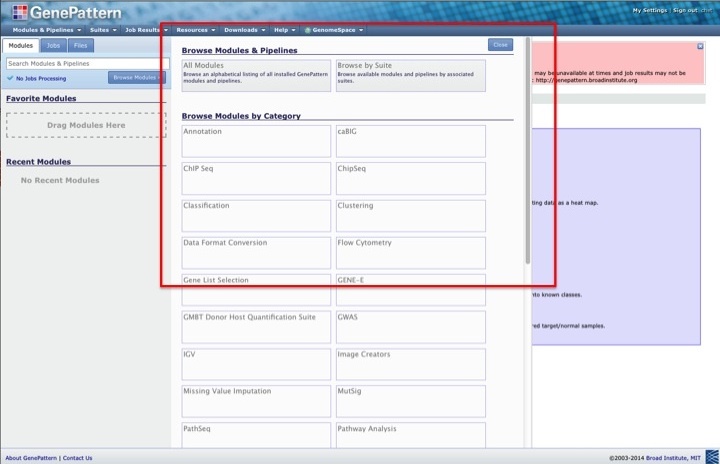Click the browse panel vertical scrollbar

[528, 151]
